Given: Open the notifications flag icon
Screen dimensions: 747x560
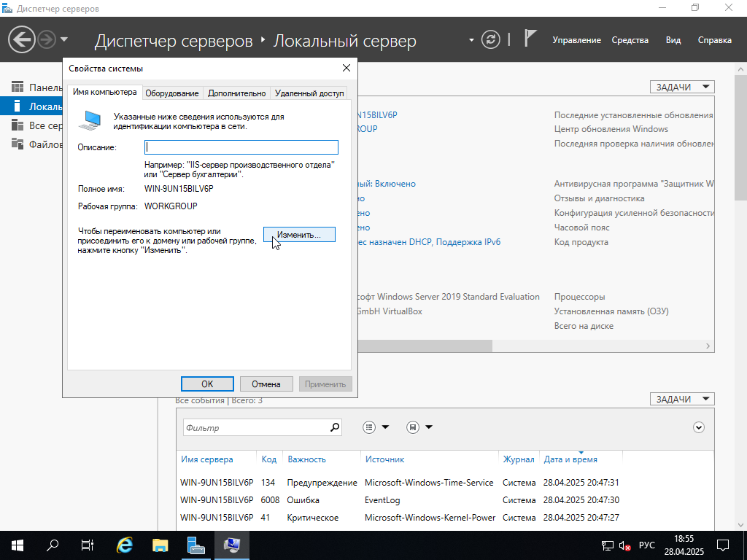Looking at the screenshot, I should click(530, 38).
